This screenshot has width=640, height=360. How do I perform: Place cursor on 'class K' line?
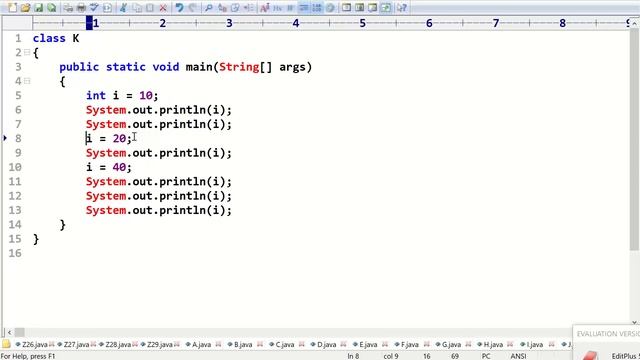[56, 38]
